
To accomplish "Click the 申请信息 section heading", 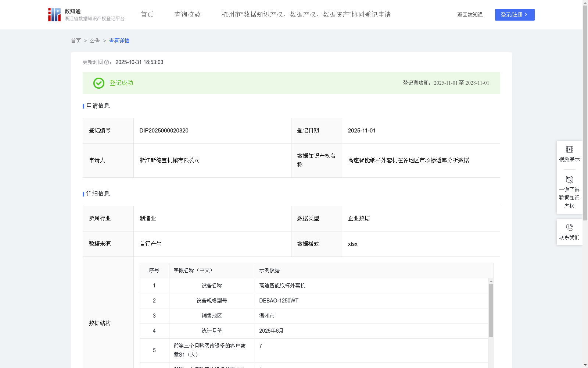I will 98,106.
